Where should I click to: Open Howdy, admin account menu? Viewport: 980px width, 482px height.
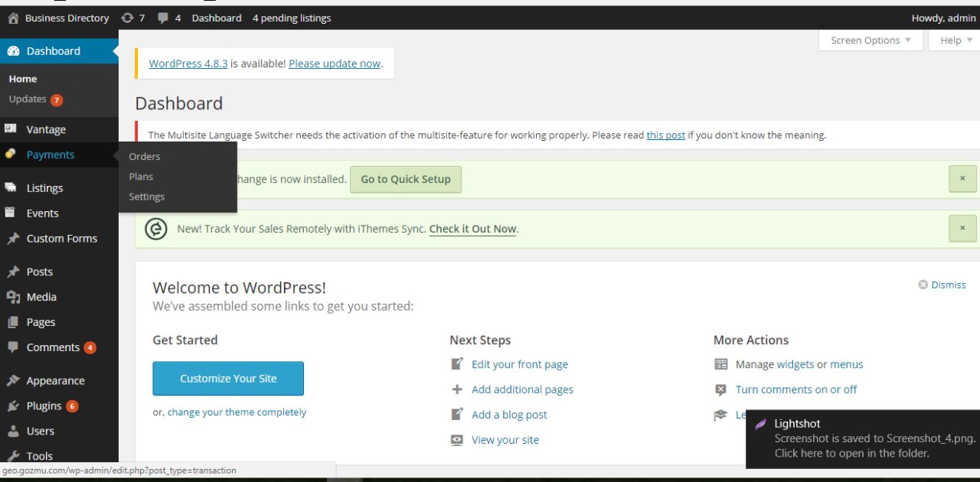(x=943, y=18)
